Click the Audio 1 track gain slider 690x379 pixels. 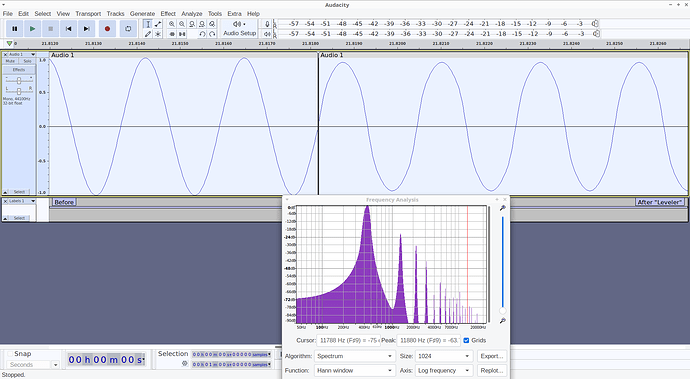click(19, 81)
